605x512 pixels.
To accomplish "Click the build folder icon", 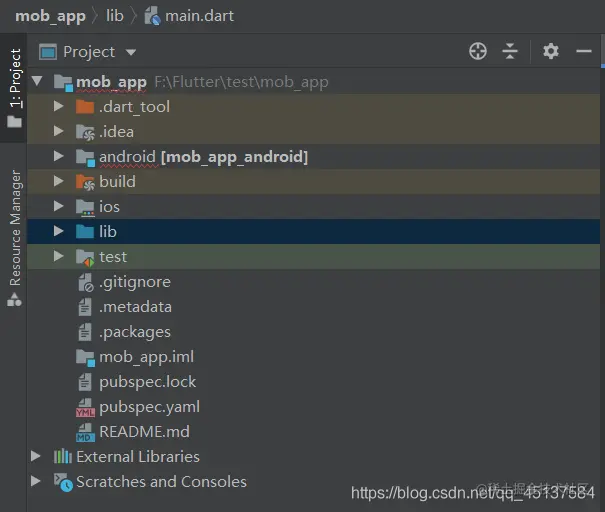I will (85, 182).
